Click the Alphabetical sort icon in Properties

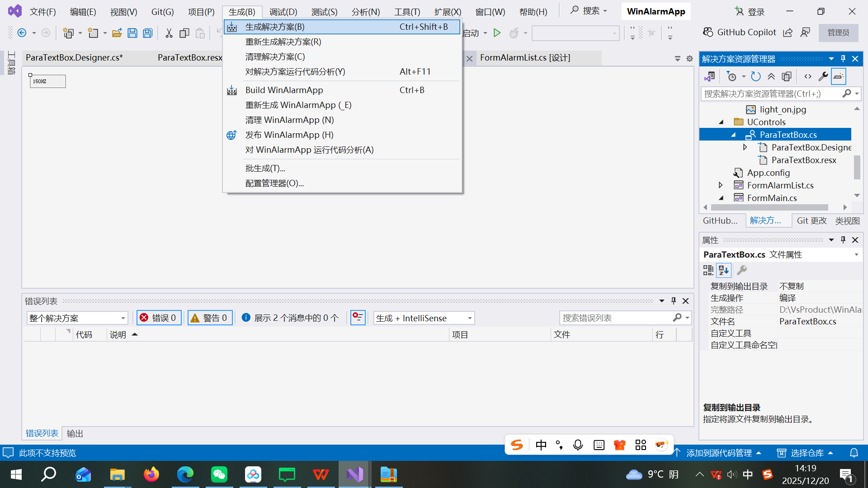tap(723, 270)
